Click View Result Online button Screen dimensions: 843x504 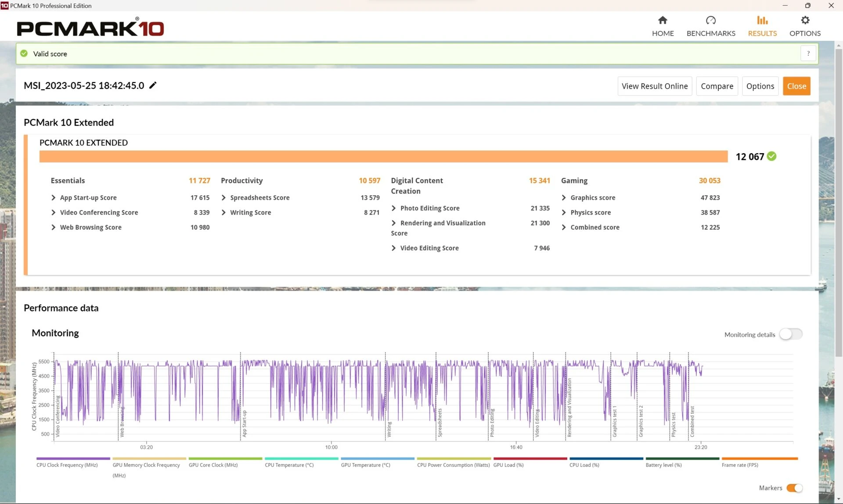click(x=655, y=86)
